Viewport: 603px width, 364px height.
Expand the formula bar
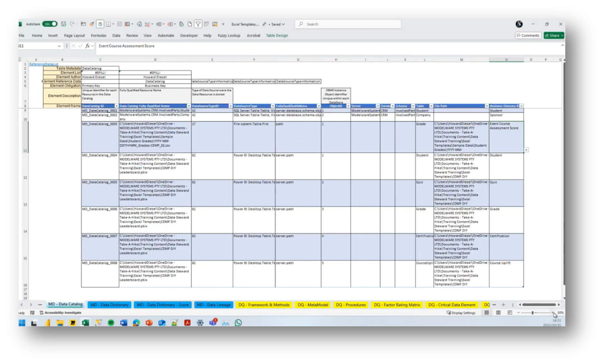pyautogui.click(x=562, y=46)
